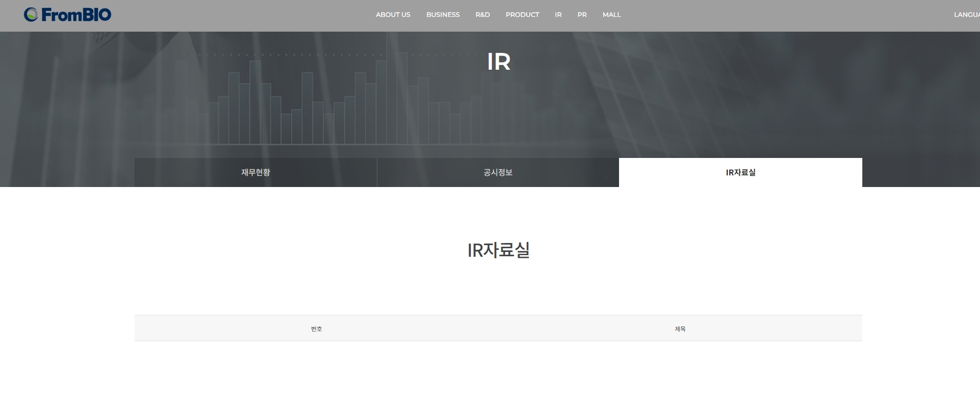Click the FromBIO wordmark text

pos(76,15)
